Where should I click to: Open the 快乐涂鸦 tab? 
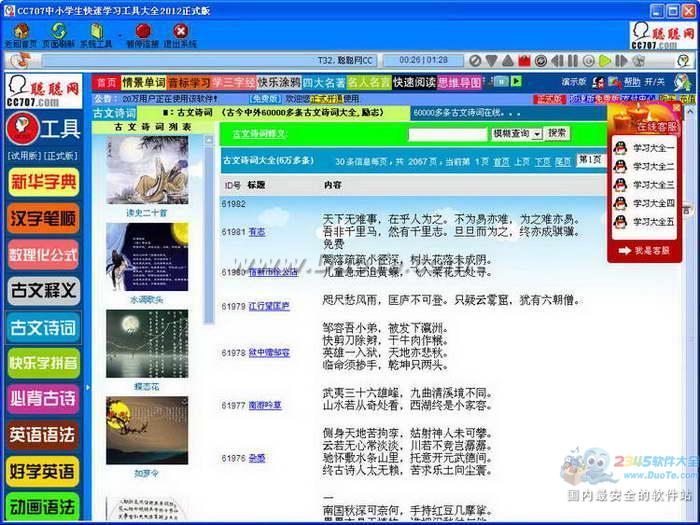279,82
